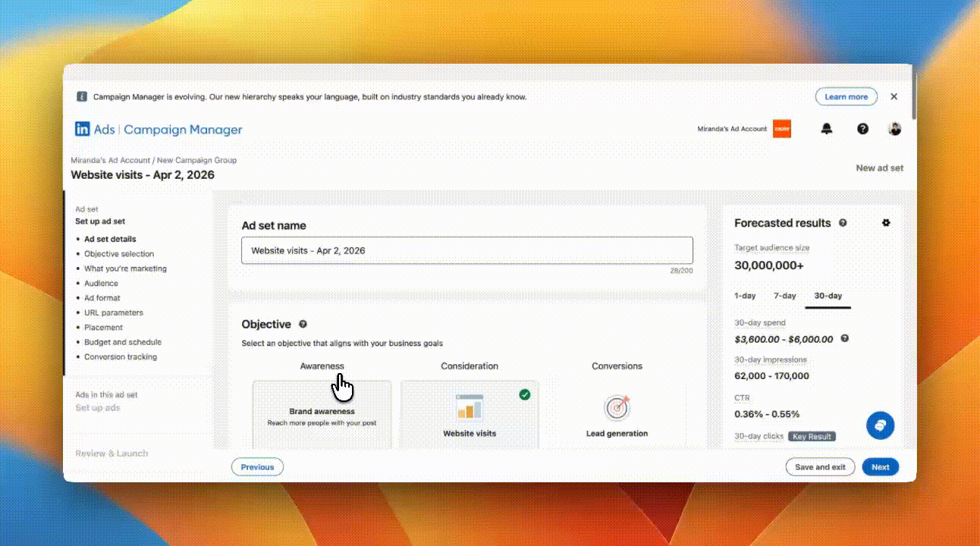This screenshot has width=980, height=546.
Task: Proceed with the Next button
Action: click(x=881, y=467)
